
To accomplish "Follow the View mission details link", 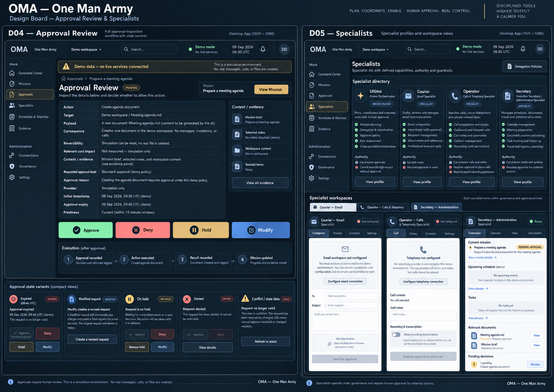I will (482, 257).
